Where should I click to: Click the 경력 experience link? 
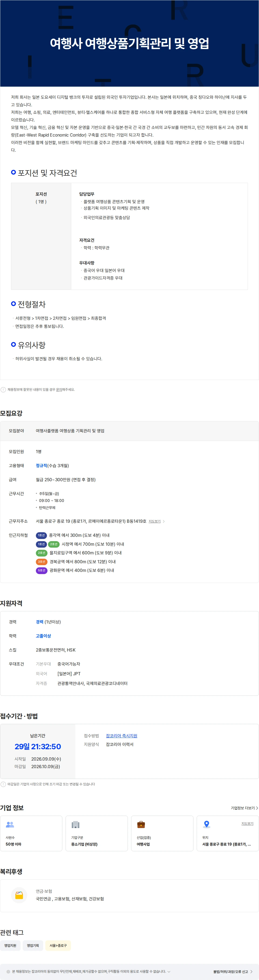pos(40,622)
